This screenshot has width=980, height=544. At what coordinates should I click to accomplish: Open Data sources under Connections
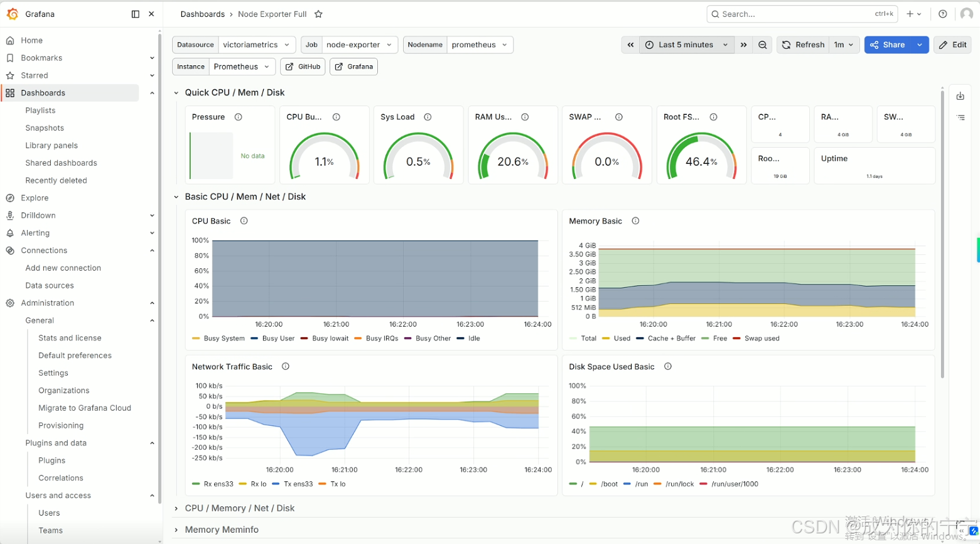click(50, 286)
